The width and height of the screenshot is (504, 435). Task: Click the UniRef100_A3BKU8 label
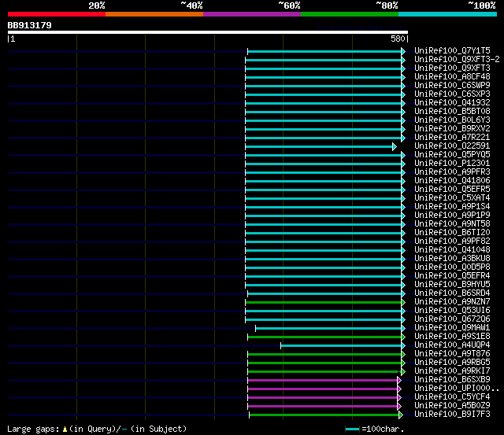(x=452, y=259)
